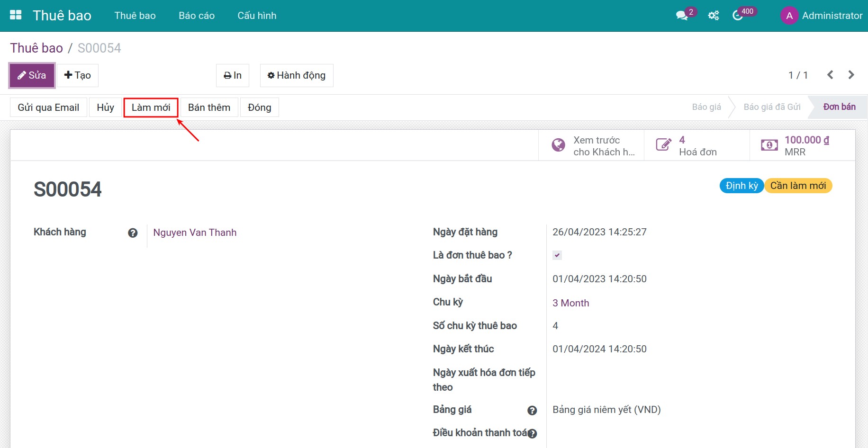Open the Nguyen Van Thanh customer link
Viewport: 868px width, 448px height.
195,233
